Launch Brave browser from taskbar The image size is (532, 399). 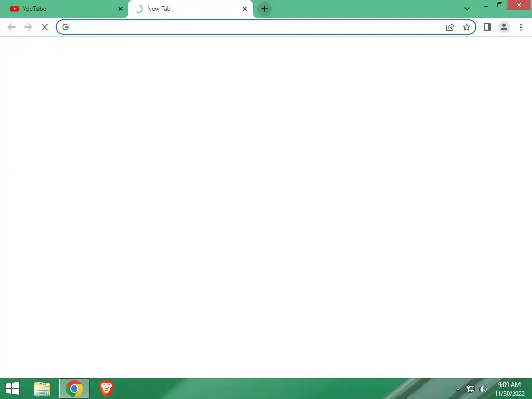[x=107, y=389]
